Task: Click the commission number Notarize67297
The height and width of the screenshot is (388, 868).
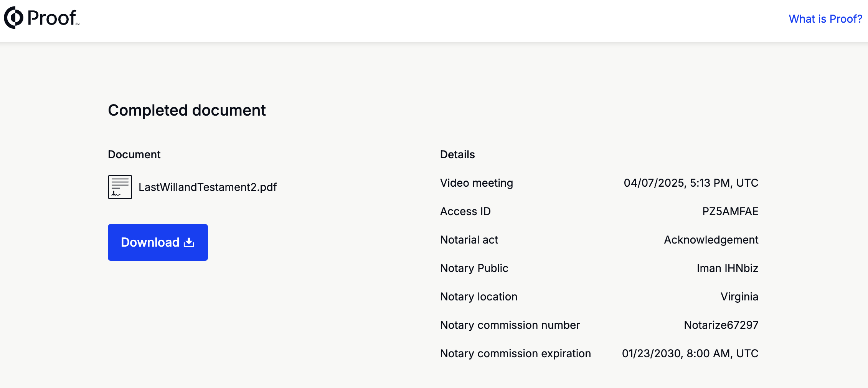Action: click(x=721, y=325)
